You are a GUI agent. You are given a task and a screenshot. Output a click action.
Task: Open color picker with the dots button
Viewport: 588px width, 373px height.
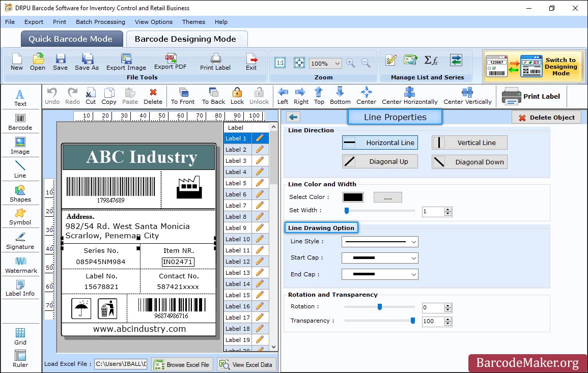click(388, 197)
